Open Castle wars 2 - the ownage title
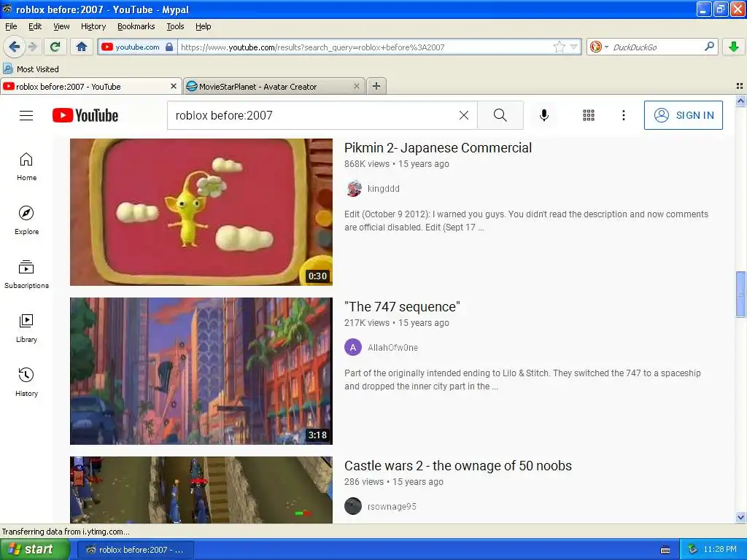Image resolution: width=747 pixels, height=560 pixels. click(458, 466)
